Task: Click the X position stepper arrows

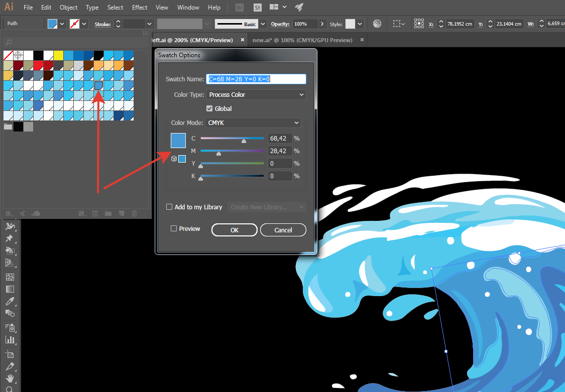Action: coord(441,24)
